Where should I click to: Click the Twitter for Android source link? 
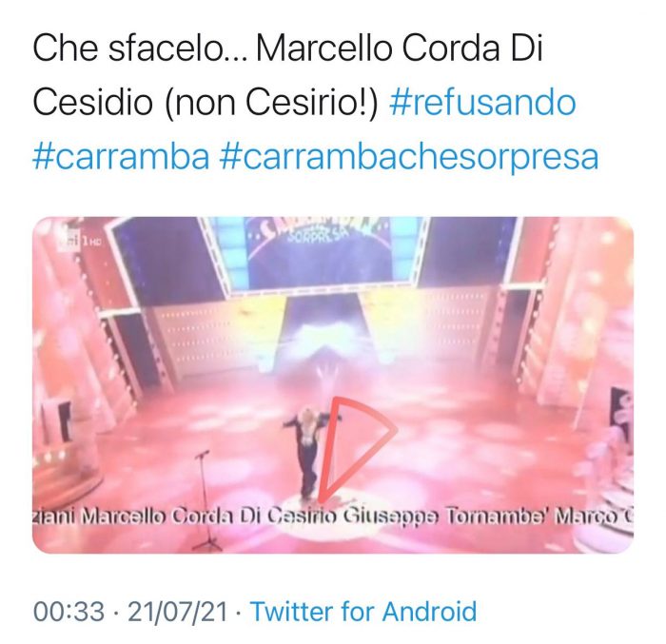(x=363, y=612)
